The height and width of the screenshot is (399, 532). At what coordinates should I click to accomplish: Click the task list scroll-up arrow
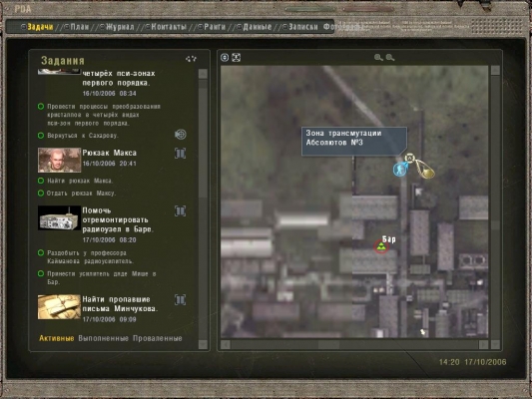[203, 74]
